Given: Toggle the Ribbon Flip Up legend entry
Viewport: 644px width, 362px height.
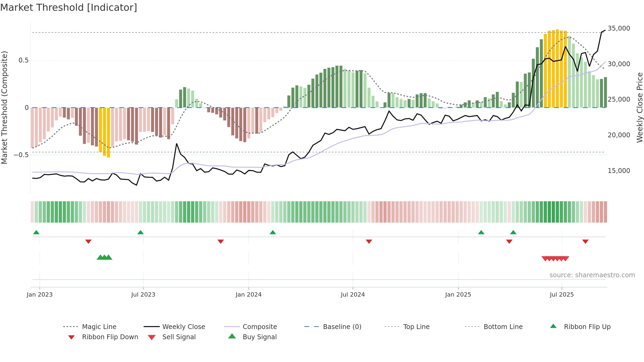Looking at the screenshot, I should pos(580,327).
